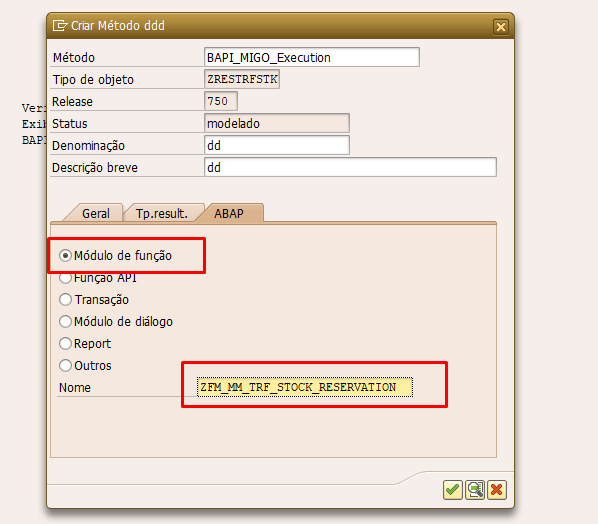Click the Descrição breve input field
598x524 pixels.
(350, 167)
